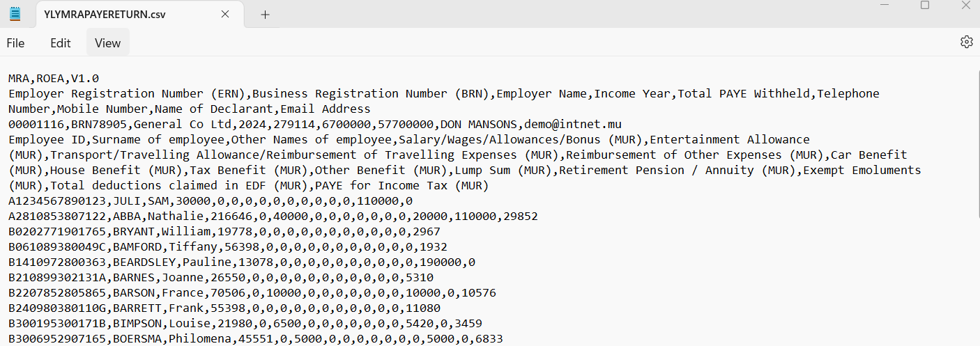The height and width of the screenshot is (346, 980).
Task: Click the Notepad app icon in title bar
Action: point(15,13)
